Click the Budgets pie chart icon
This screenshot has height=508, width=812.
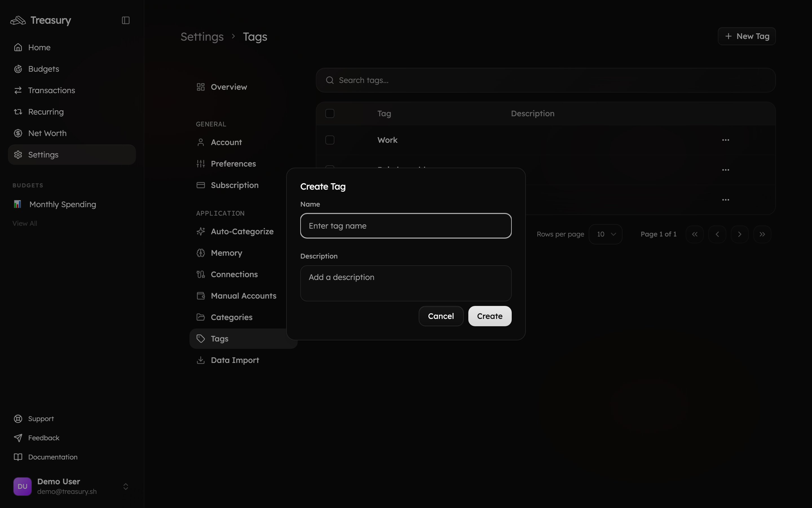point(18,69)
